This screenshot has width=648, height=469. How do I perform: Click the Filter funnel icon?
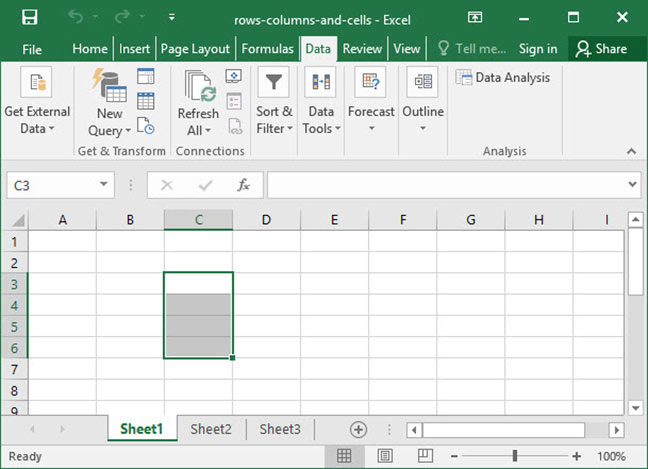click(273, 83)
